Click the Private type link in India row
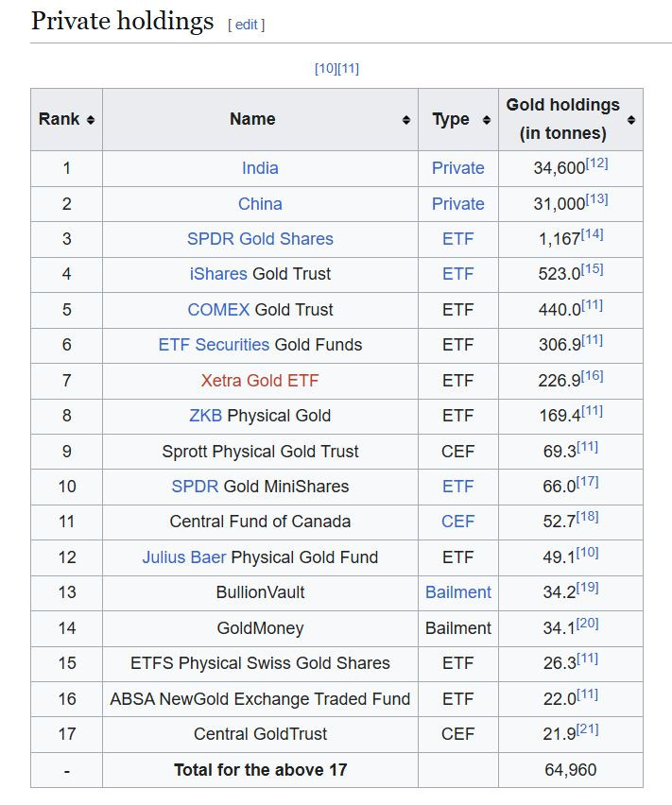The image size is (672, 805). pyautogui.click(x=458, y=168)
